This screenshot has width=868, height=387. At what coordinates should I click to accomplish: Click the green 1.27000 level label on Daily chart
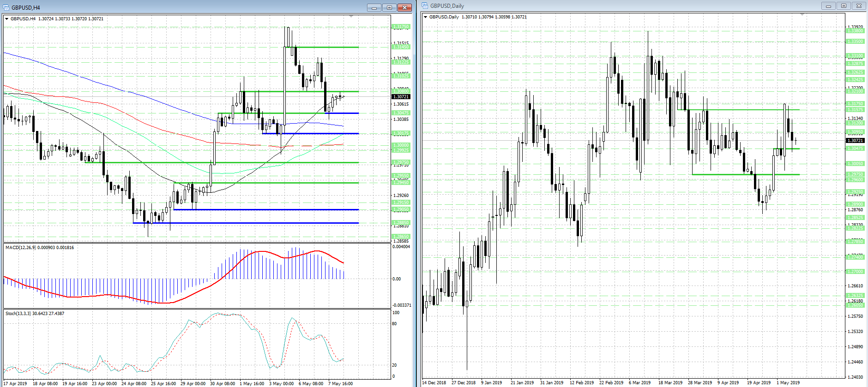click(x=855, y=272)
